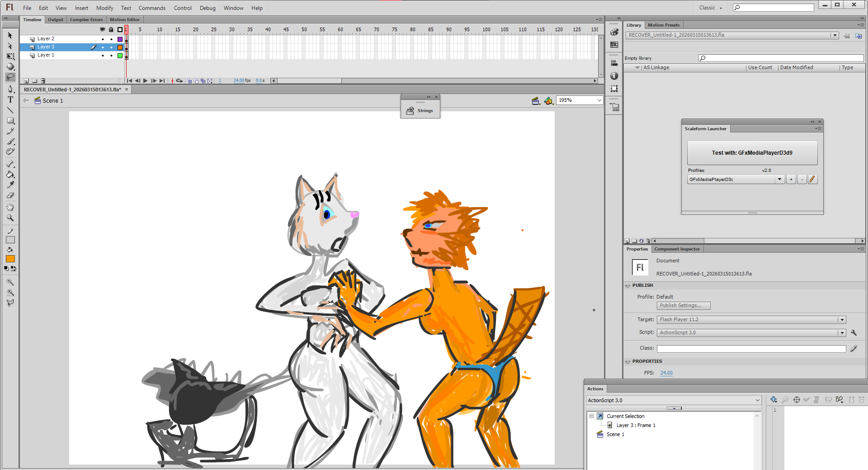This screenshot has width=868, height=470.
Task: Choose the Eraser tool
Action: [10, 195]
